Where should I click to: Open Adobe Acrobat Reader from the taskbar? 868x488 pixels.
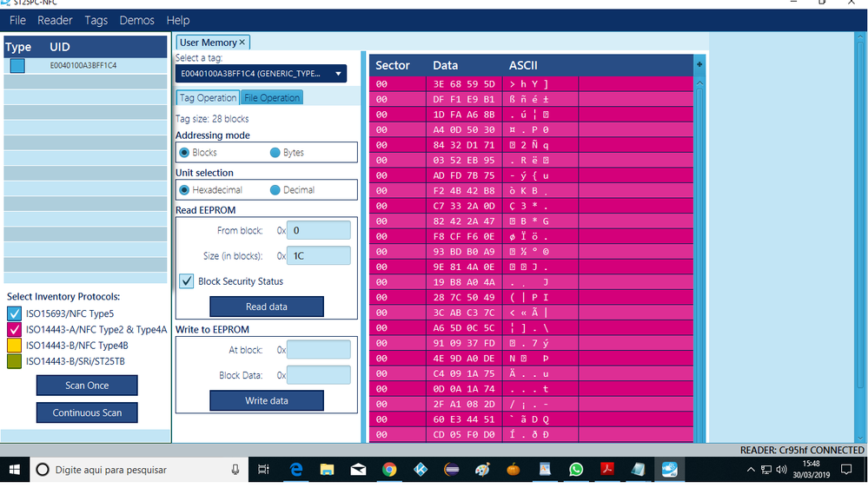(x=607, y=470)
